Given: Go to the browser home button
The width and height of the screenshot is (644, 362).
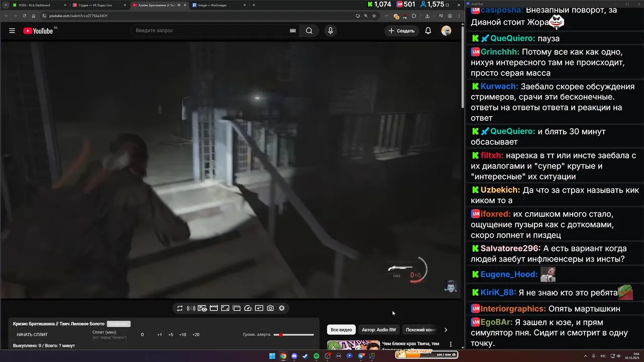Looking at the screenshot, I should click(34, 16).
